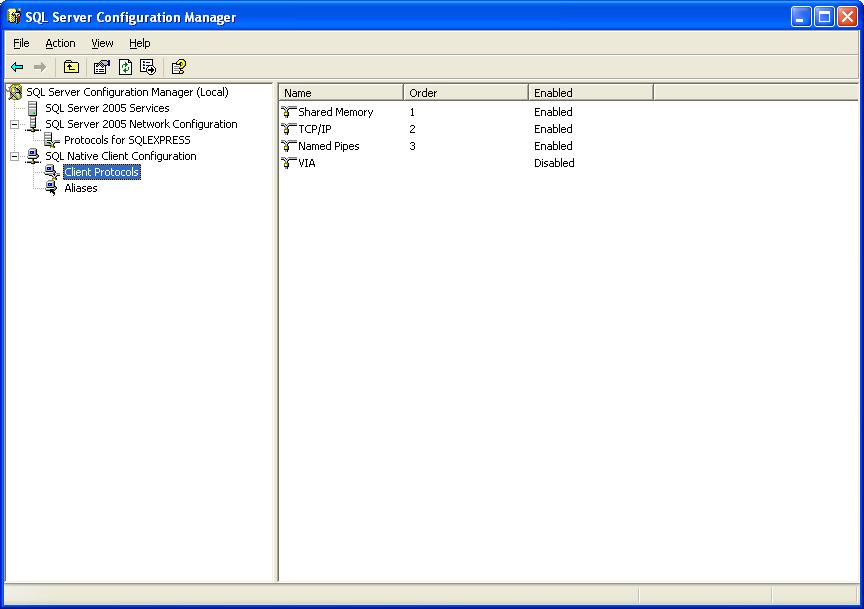Screen dimensions: 864x609
Task: Select SQL Server 2005 Services tree item
Action: 107,108
